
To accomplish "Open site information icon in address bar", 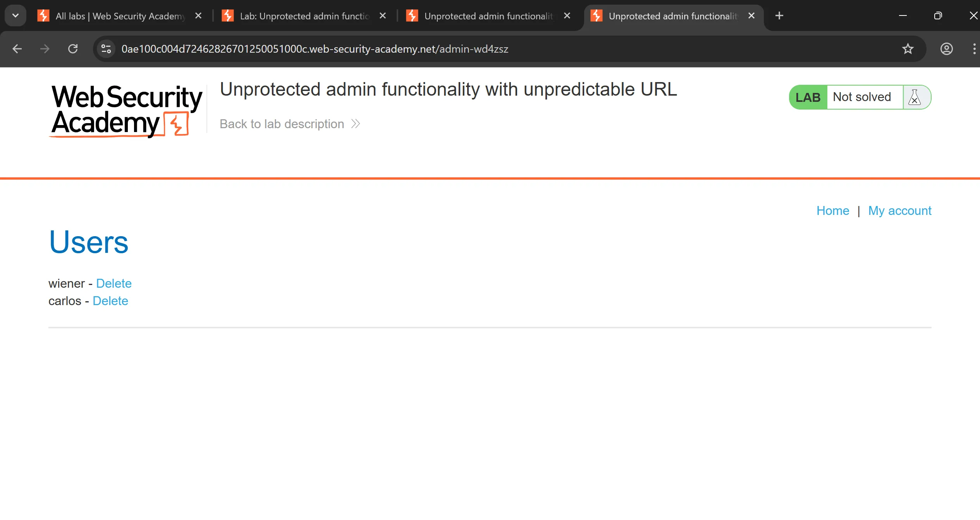I will tap(106, 49).
